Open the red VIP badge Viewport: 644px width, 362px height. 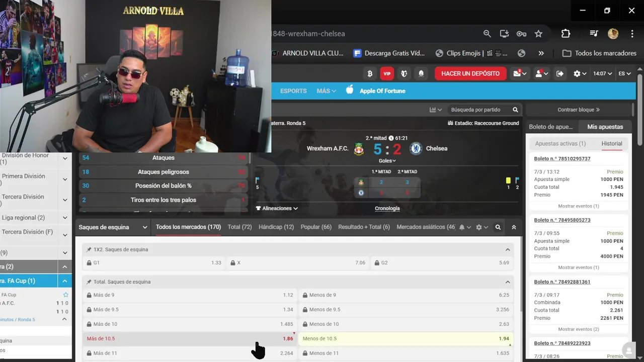[x=387, y=73]
